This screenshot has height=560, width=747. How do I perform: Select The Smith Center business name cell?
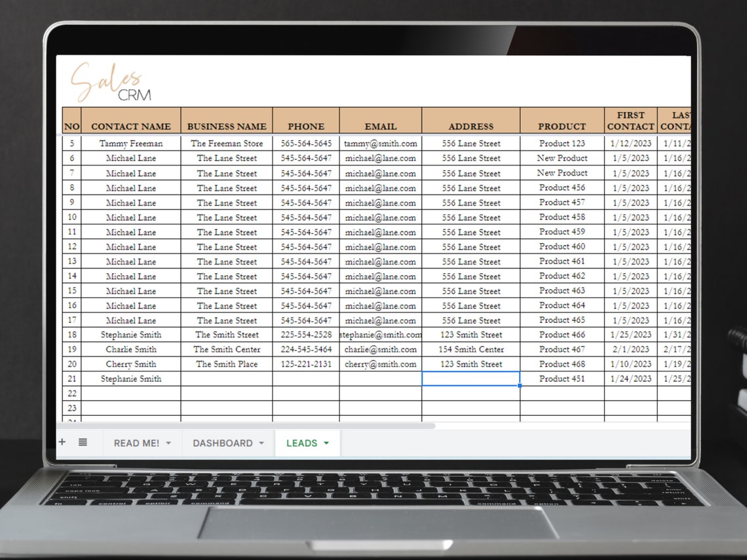point(227,349)
